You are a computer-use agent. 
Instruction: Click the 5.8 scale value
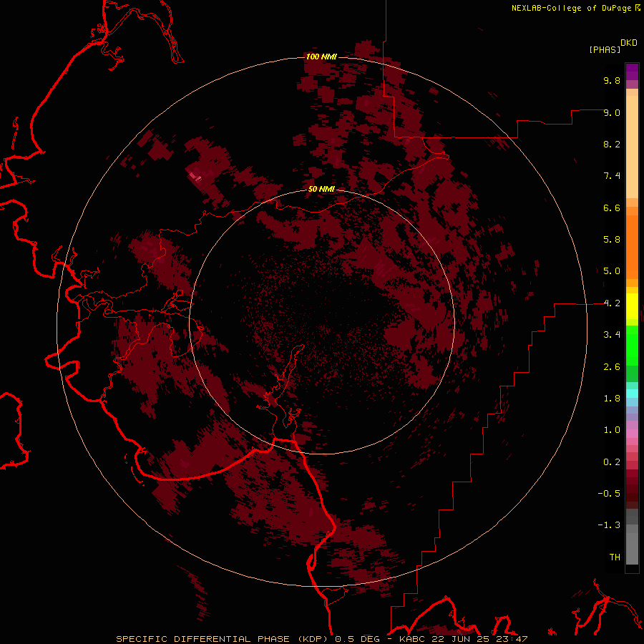tap(612, 240)
